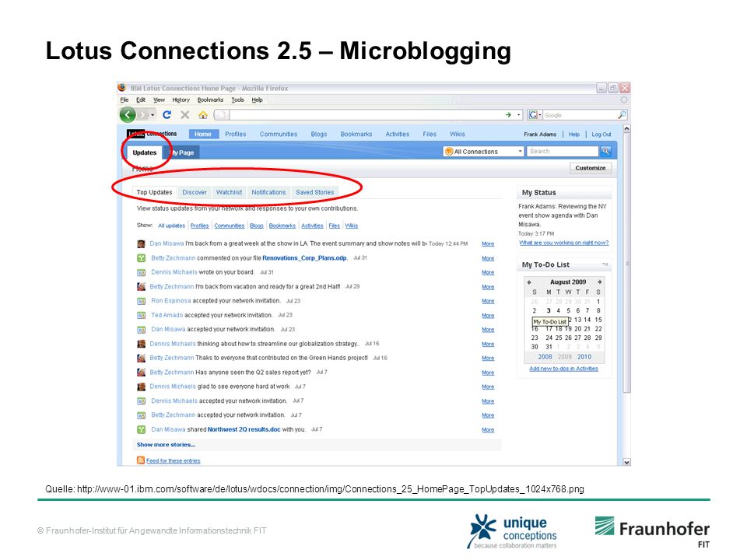Go to the Blogs section in top navigation
747x560 pixels.
(x=319, y=135)
